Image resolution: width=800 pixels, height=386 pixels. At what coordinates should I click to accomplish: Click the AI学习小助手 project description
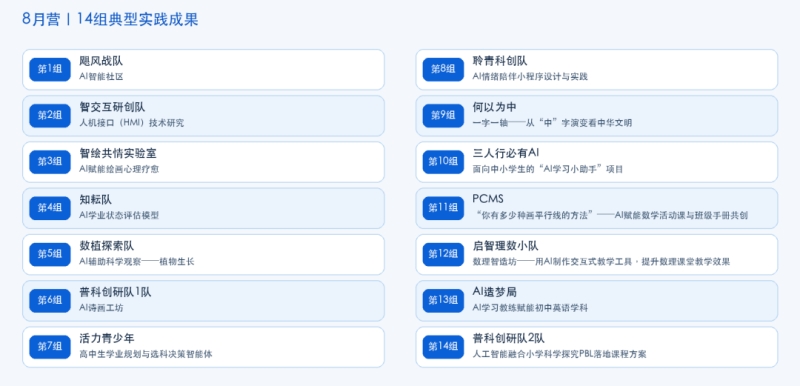tap(548, 169)
